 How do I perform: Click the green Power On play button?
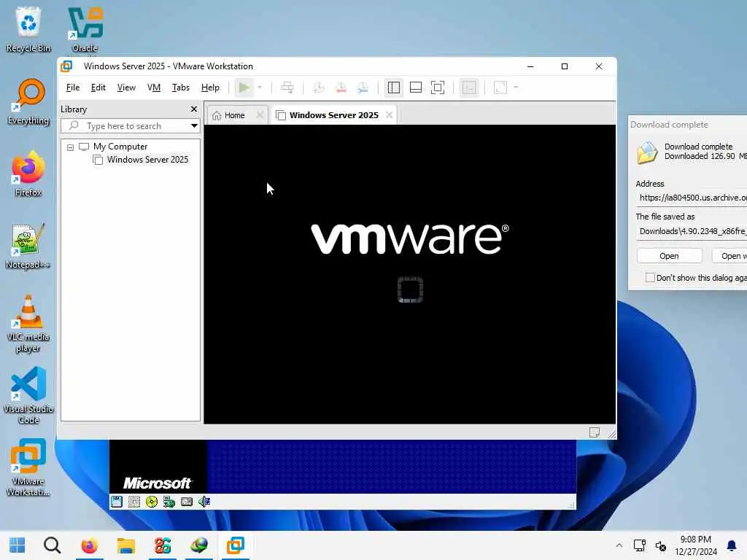pyautogui.click(x=244, y=87)
